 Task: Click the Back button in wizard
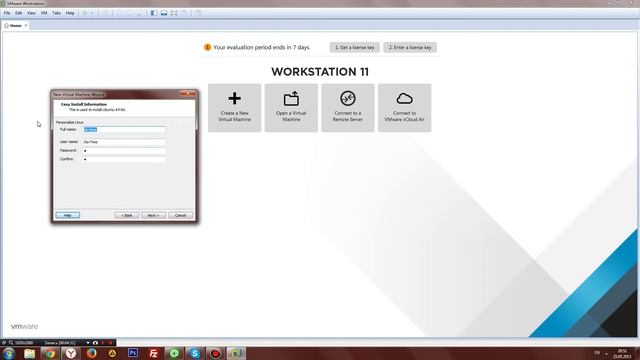[x=127, y=215]
